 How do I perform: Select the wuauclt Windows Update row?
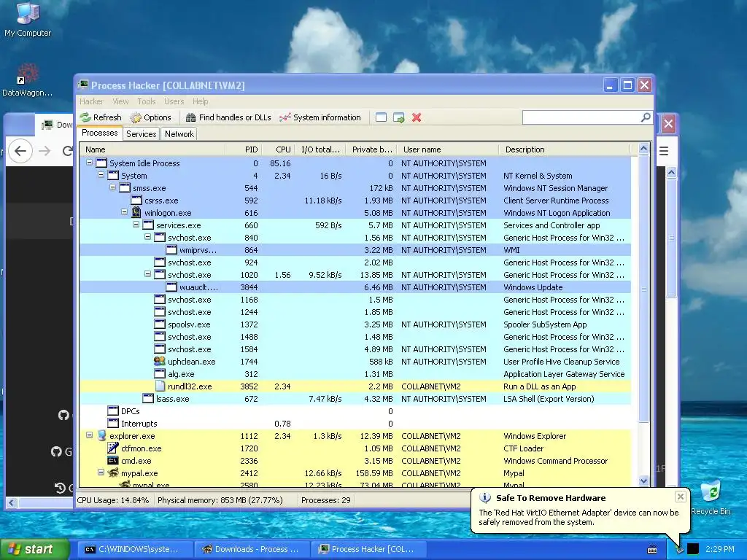(x=355, y=287)
